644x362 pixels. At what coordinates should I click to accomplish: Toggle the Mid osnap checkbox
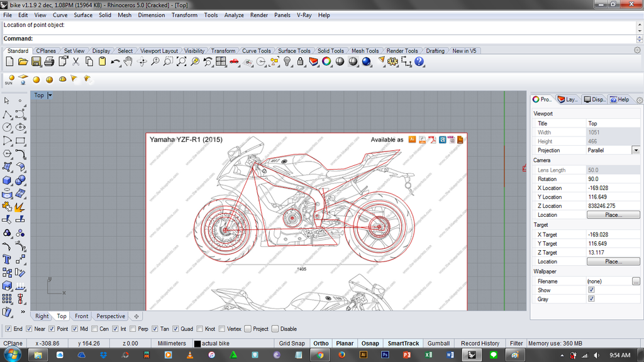point(75,329)
